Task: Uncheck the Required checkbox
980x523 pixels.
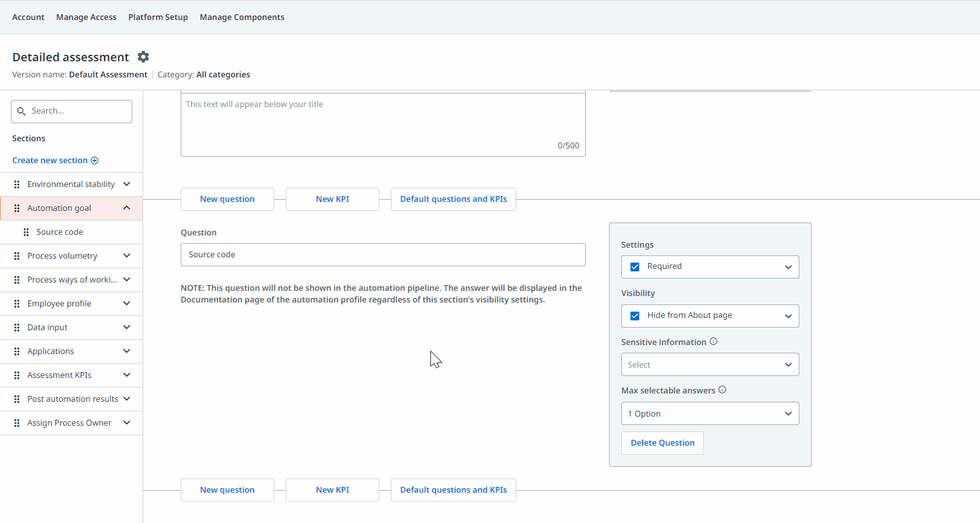Action: (635, 267)
